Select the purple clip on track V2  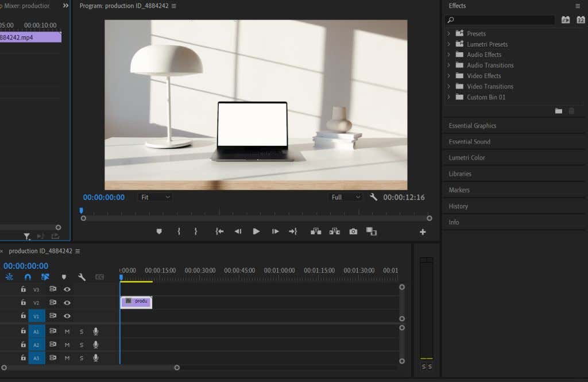(137, 302)
